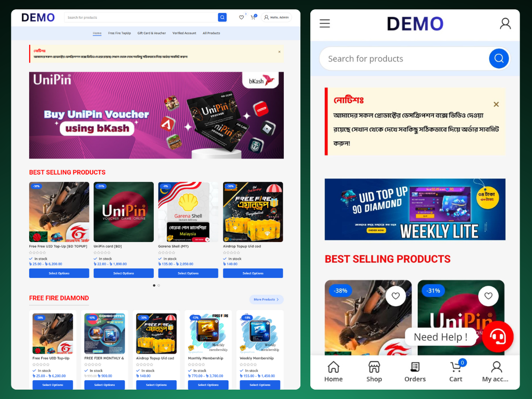Toggle wishlist heart on UniPin mobile card
532x399 pixels.
[x=489, y=296]
